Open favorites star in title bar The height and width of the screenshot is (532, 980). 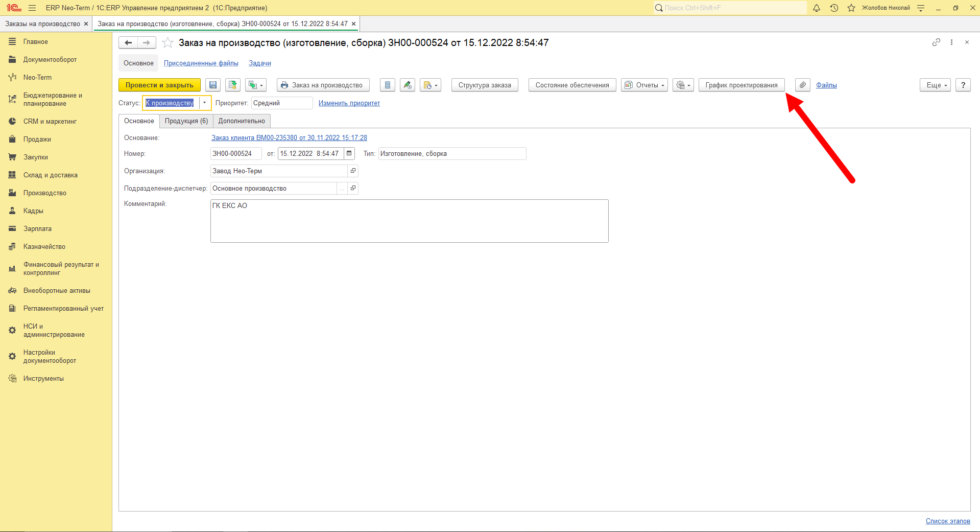coord(851,8)
